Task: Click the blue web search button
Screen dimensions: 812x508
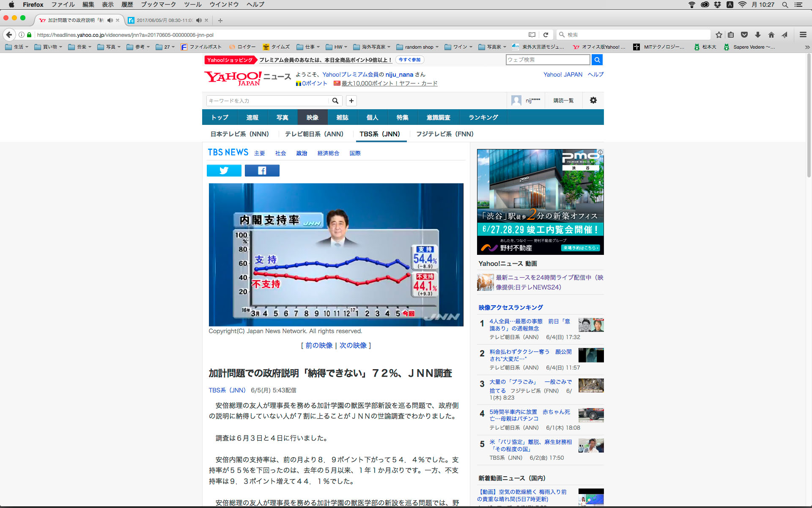Action: (x=597, y=60)
